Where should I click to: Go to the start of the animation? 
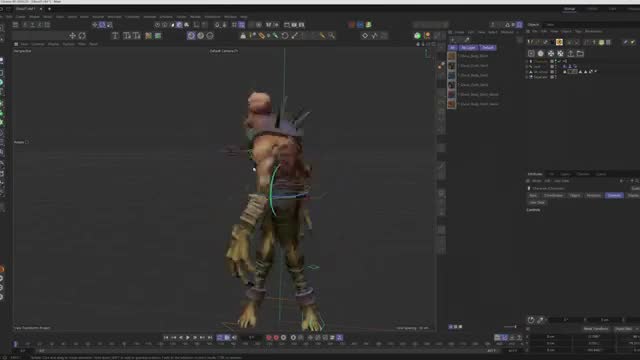click(166, 338)
